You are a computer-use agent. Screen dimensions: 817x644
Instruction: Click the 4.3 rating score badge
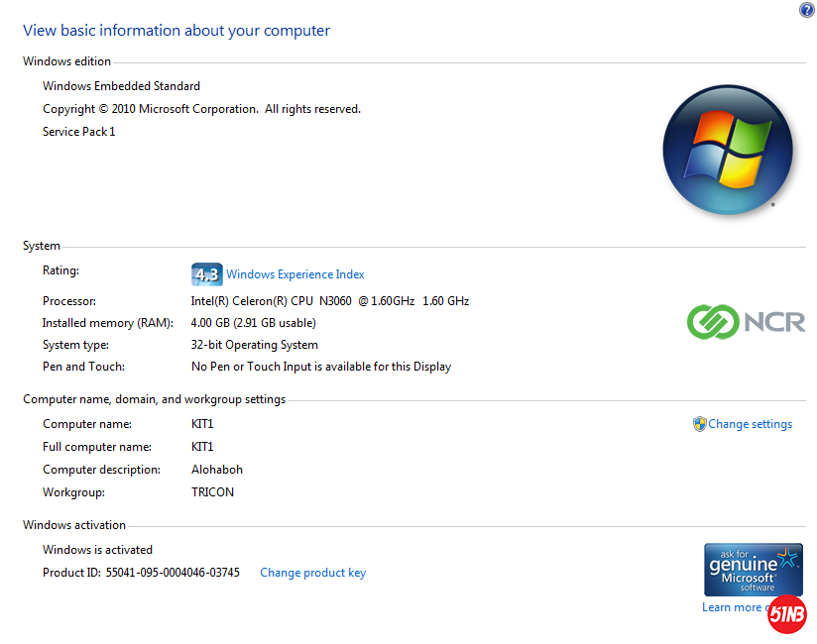click(x=206, y=274)
